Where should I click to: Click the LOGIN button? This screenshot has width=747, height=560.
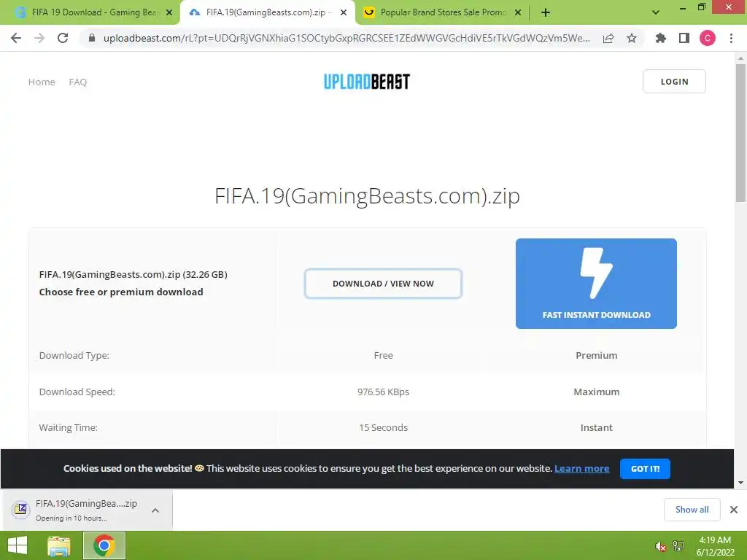pos(674,82)
